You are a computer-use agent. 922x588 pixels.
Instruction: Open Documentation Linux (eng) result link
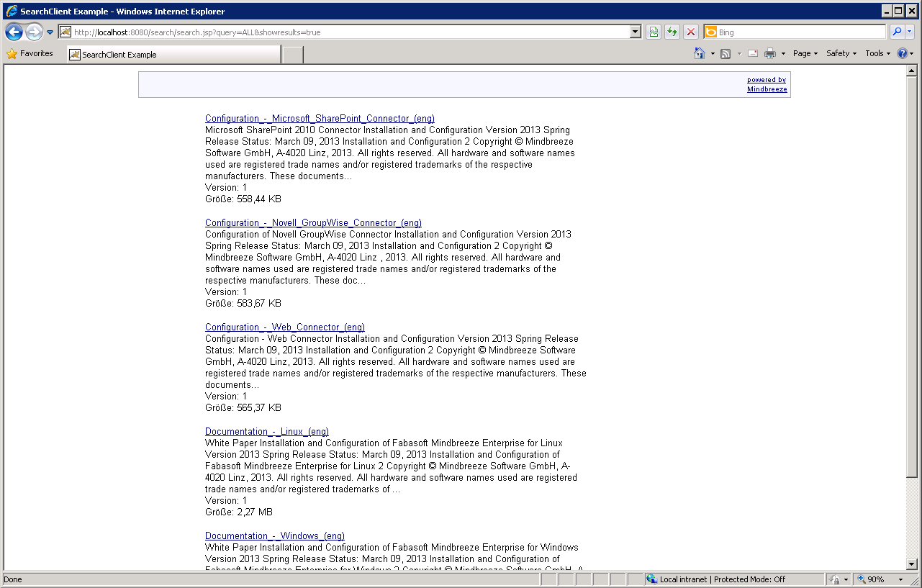(x=267, y=432)
